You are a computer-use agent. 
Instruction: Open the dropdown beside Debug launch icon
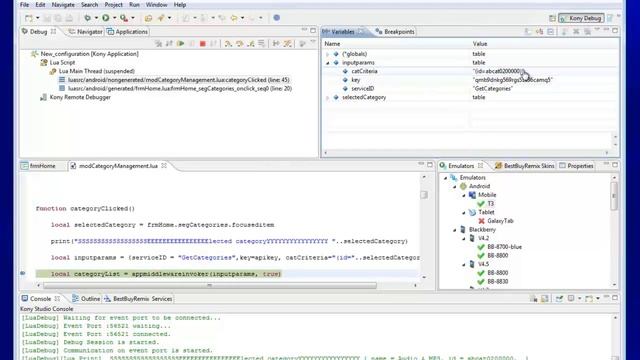(x=96, y=18)
